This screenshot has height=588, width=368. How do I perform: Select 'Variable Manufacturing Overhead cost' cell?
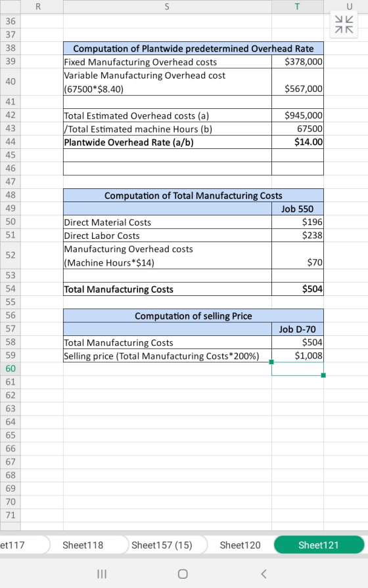[168, 82]
